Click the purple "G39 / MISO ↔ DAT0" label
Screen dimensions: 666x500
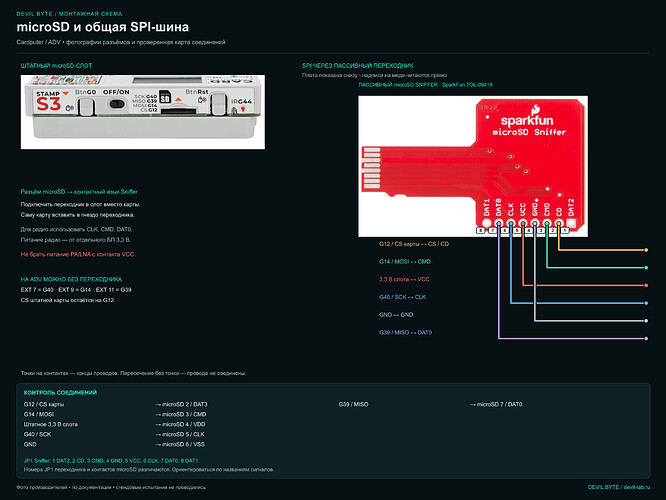(406, 333)
